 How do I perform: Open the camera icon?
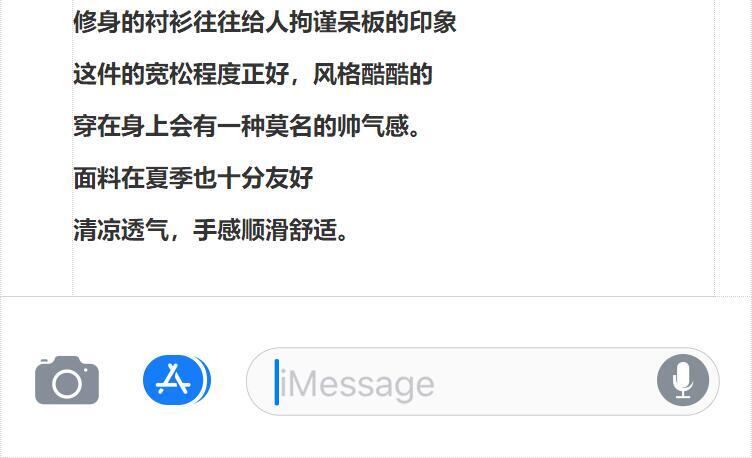[67, 380]
